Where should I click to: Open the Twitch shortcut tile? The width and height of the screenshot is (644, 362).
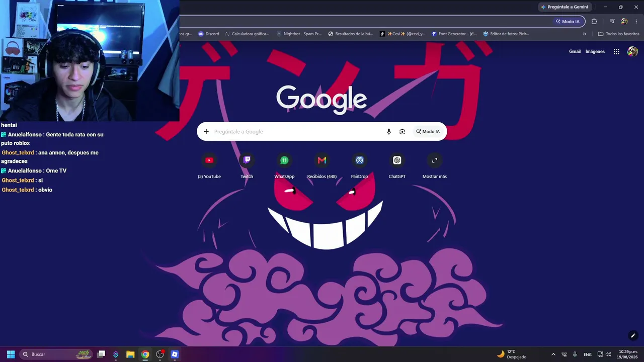(x=247, y=166)
